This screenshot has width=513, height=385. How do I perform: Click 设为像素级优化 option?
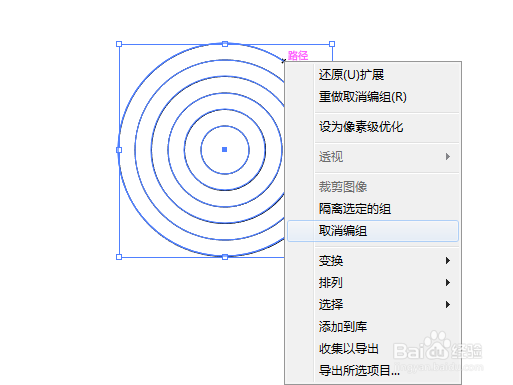coord(373,127)
